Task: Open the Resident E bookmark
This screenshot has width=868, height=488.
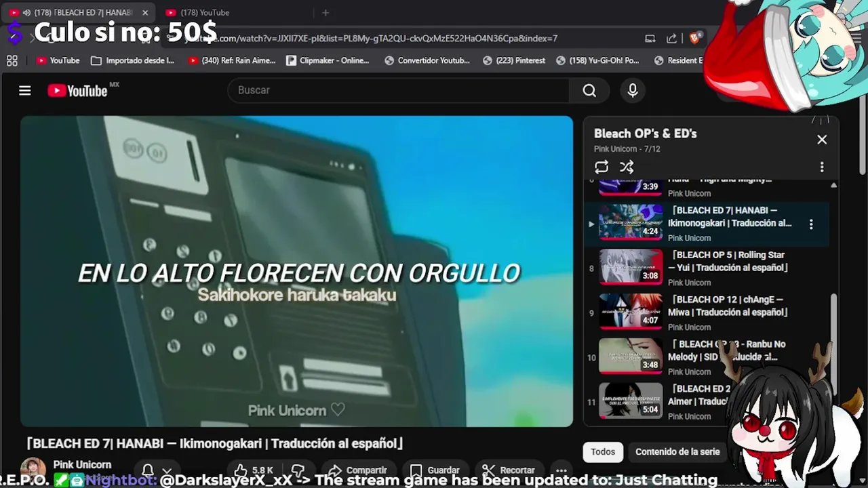Action: [679, 60]
